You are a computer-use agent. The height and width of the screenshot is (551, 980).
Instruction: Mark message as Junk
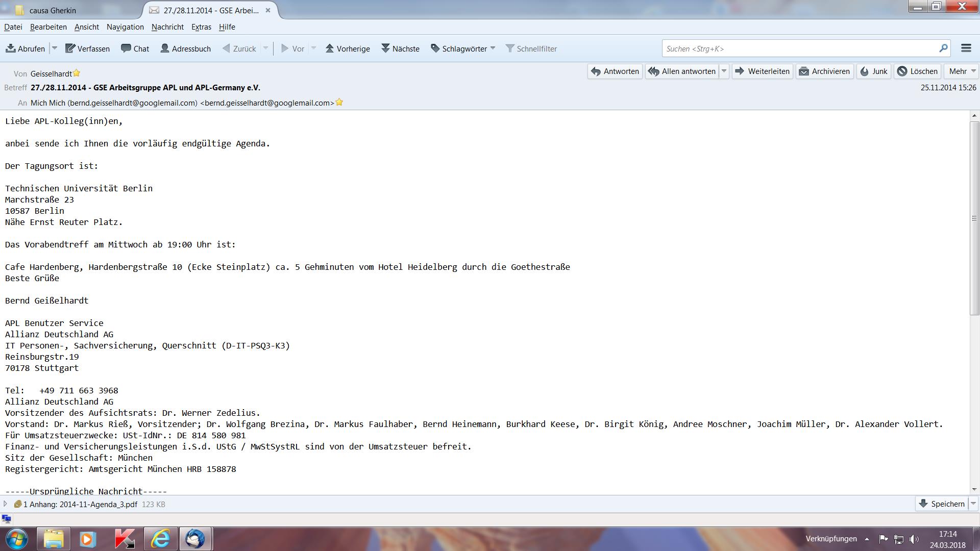click(874, 71)
